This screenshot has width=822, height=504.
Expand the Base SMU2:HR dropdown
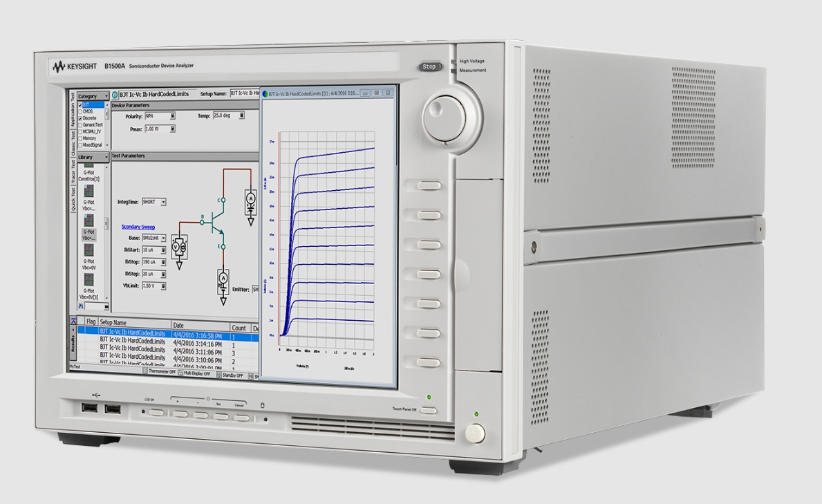click(x=164, y=238)
